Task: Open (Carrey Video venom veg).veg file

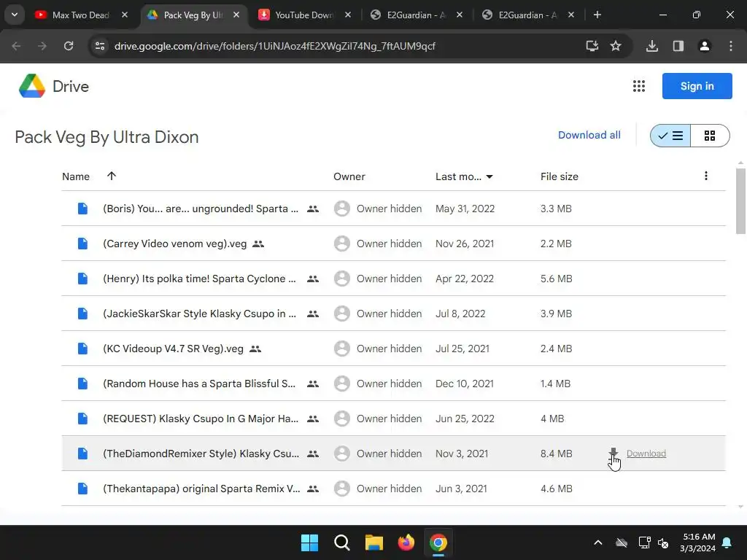Action: (175, 244)
